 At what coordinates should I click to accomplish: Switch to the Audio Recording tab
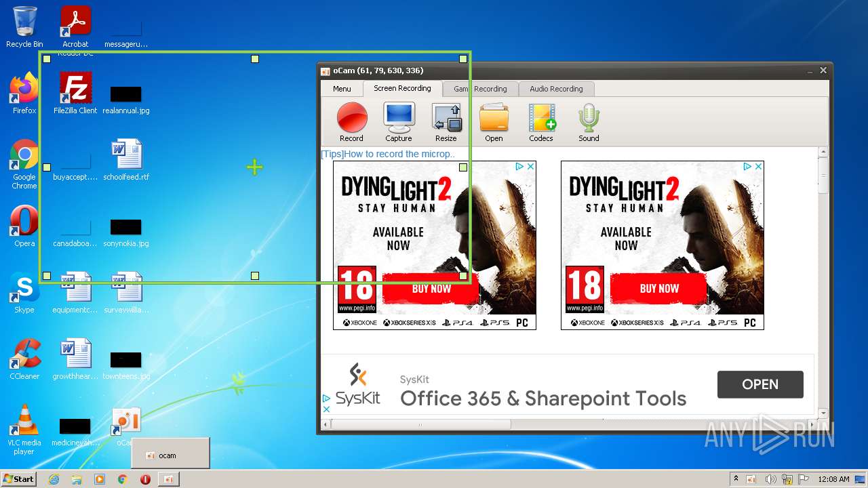[556, 89]
